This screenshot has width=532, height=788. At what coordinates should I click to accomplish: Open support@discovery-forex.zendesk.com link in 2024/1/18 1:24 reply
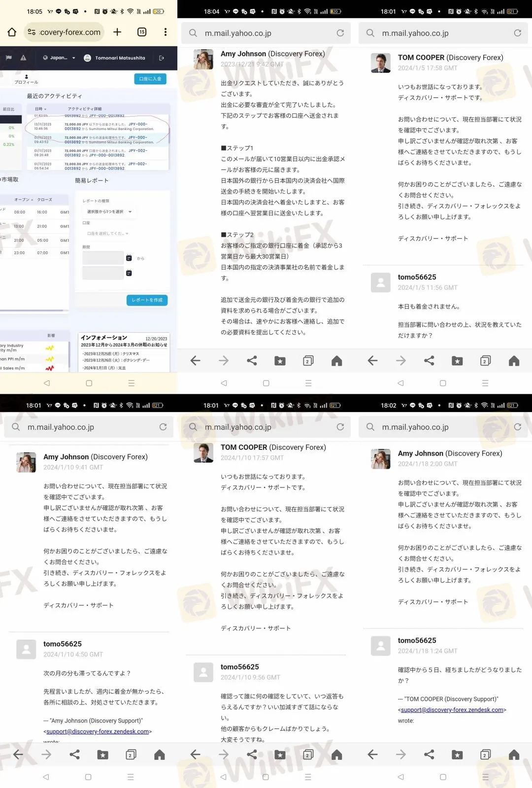pyautogui.click(x=452, y=710)
